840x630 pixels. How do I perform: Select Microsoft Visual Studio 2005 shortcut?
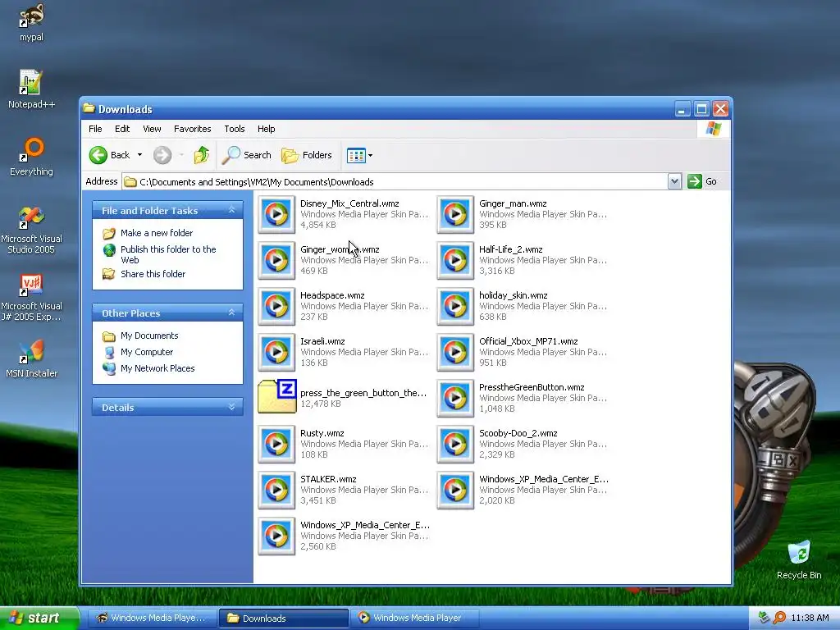pyautogui.click(x=31, y=230)
